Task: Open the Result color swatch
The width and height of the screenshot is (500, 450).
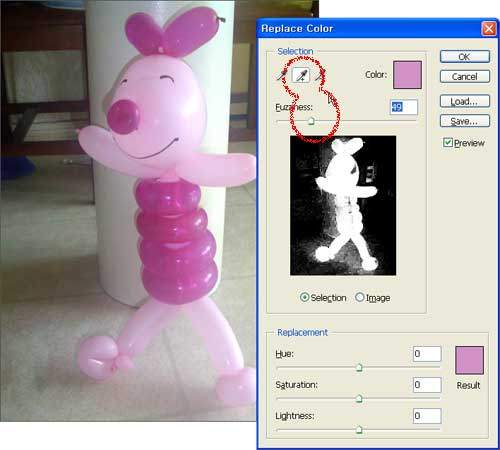Action: point(469,360)
